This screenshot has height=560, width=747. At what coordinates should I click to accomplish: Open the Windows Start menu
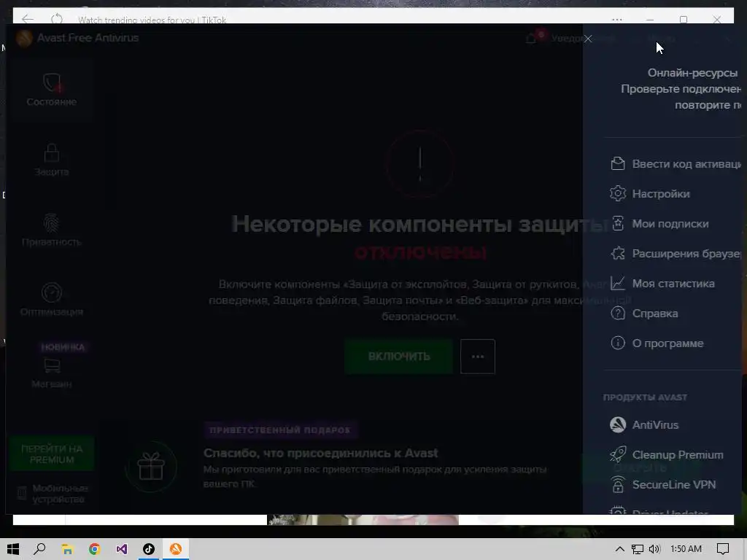coord(13,549)
